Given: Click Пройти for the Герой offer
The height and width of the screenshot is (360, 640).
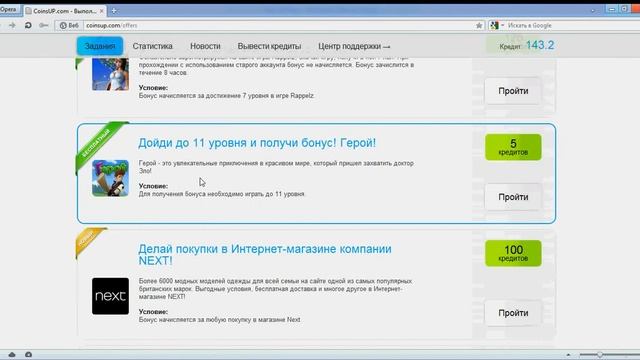Looking at the screenshot, I should tap(513, 197).
